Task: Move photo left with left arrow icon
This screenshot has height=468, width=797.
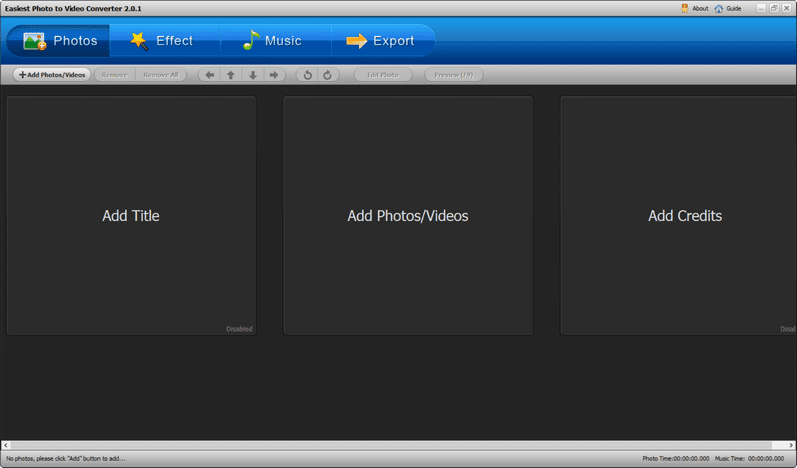Action: pyautogui.click(x=209, y=75)
